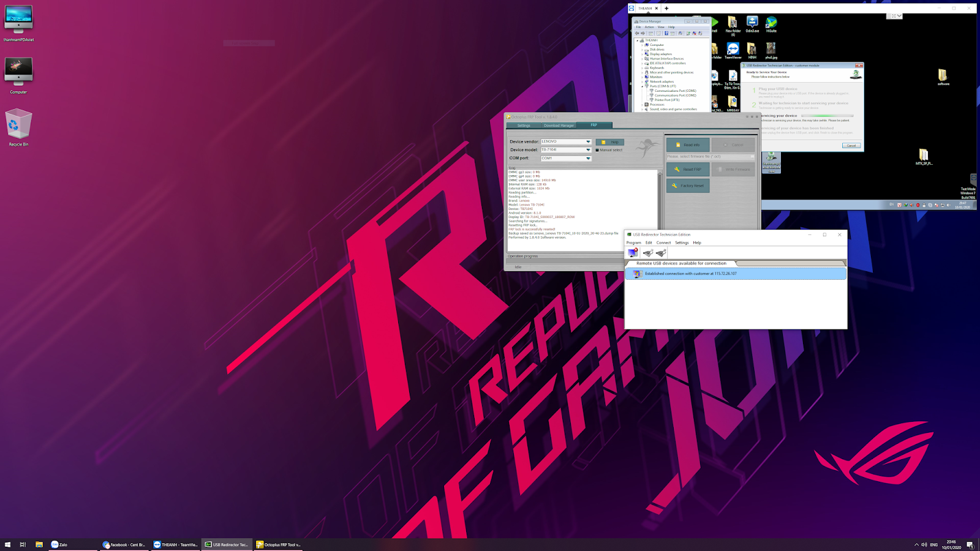The width and height of the screenshot is (980, 551).
Task: Toggle the Manual select checkbox in Octoplus
Action: click(597, 150)
